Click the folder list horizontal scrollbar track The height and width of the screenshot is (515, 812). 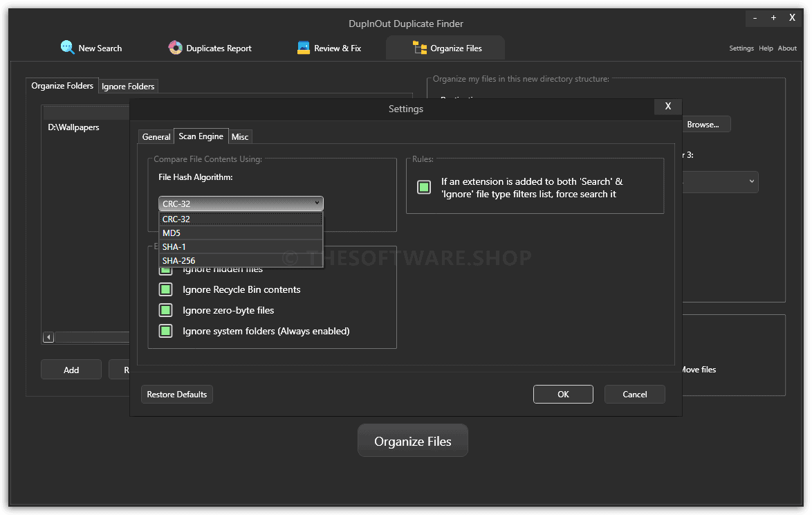(92, 337)
